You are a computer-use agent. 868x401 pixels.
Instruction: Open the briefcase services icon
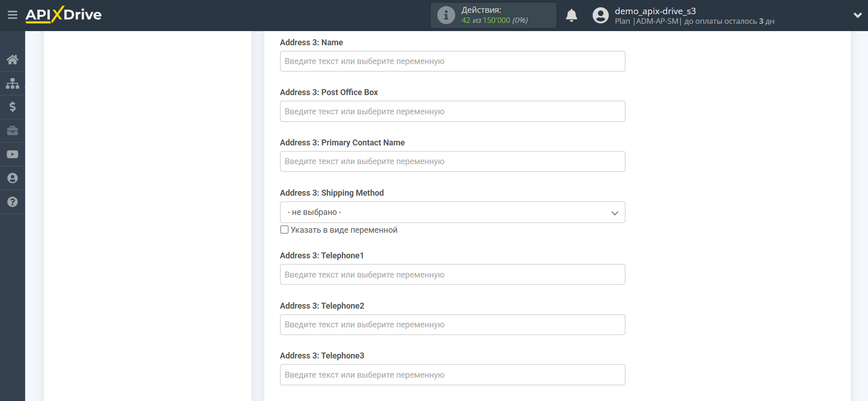[12, 131]
